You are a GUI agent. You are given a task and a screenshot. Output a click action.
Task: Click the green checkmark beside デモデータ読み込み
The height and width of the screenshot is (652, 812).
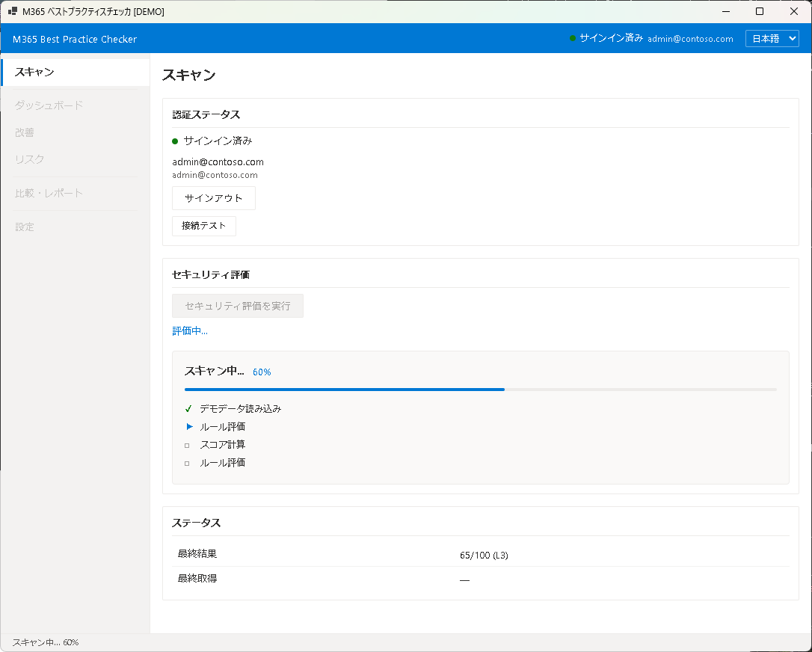188,409
